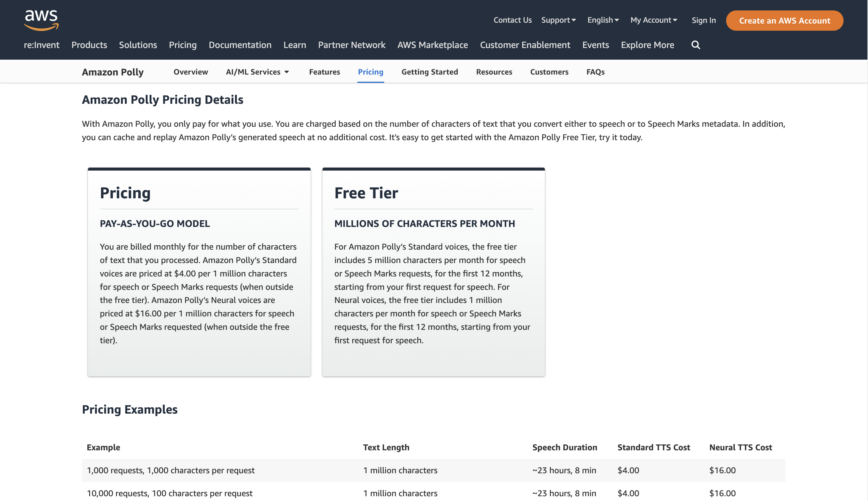868x501 pixels.
Task: Switch to the Resources tab
Action: coord(494,72)
